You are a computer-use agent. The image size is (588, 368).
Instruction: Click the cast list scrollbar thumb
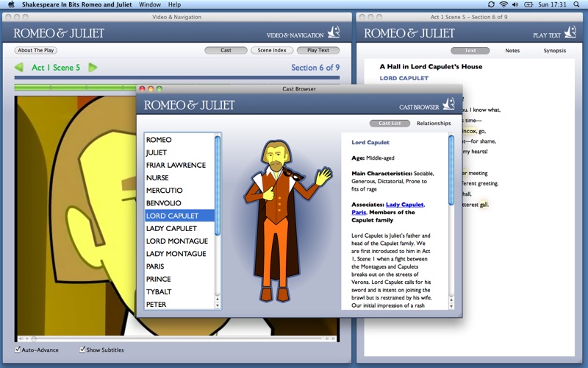click(x=218, y=185)
